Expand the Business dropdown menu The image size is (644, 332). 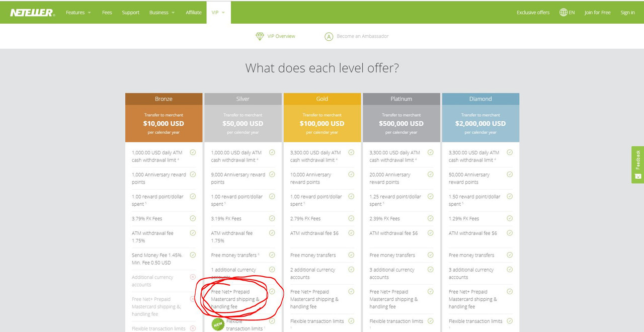click(162, 13)
